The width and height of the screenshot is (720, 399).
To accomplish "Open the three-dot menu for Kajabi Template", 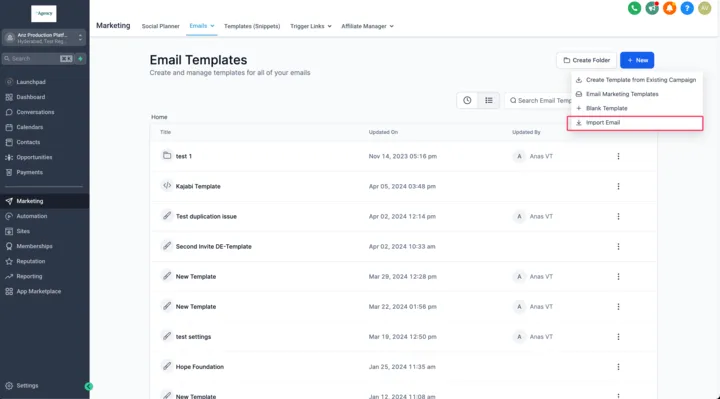I will tap(618, 186).
